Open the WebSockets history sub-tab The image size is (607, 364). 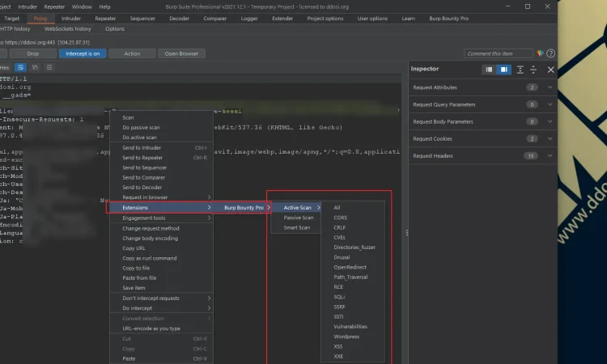tap(67, 29)
